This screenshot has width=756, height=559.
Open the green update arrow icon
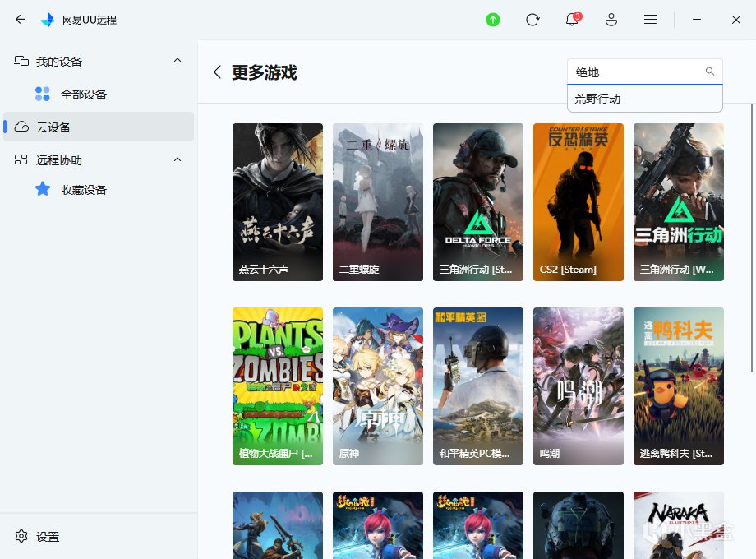[x=493, y=20]
